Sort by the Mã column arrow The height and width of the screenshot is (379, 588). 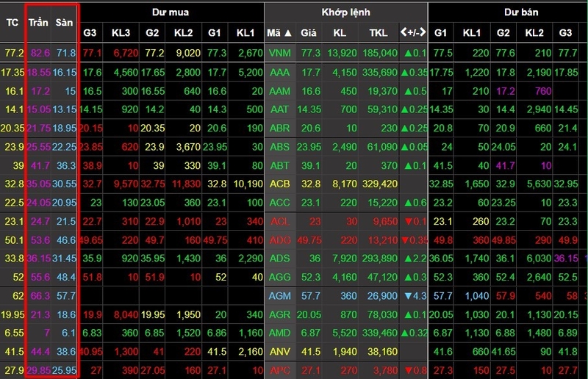pos(288,33)
